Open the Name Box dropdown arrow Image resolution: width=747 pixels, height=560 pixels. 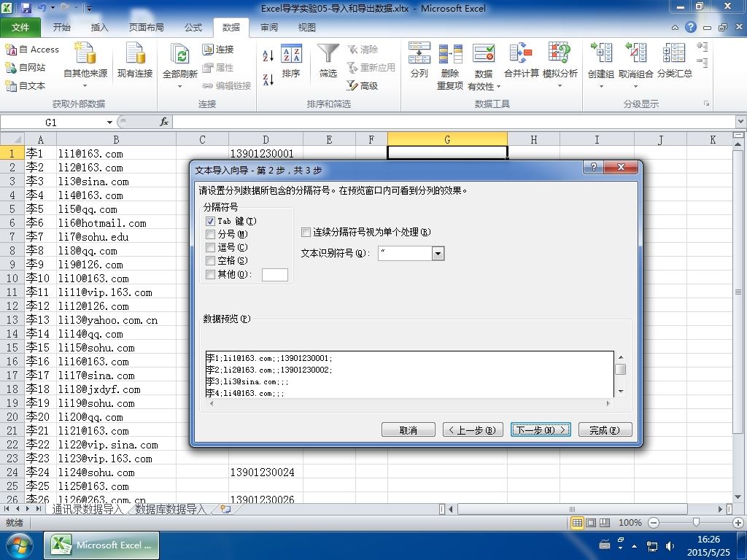[109, 122]
